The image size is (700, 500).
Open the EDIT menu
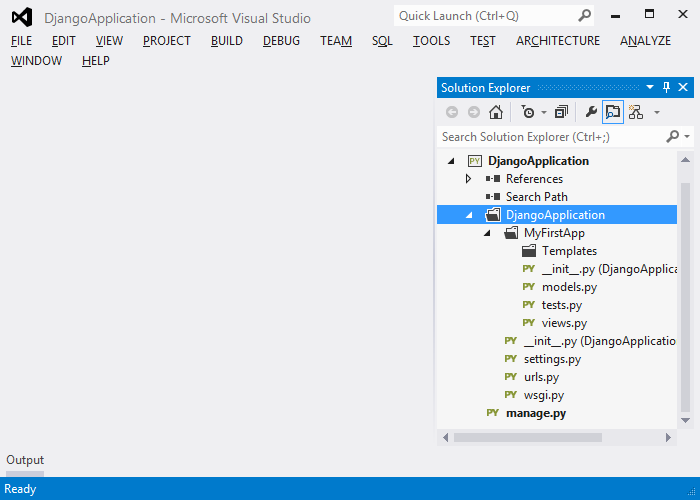[x=63, y=41]
